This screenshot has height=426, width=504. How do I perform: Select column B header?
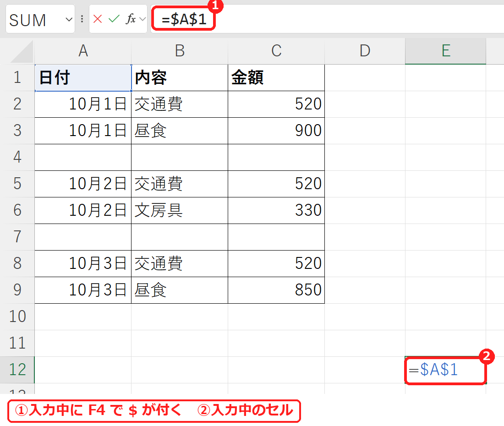(180, 51)
